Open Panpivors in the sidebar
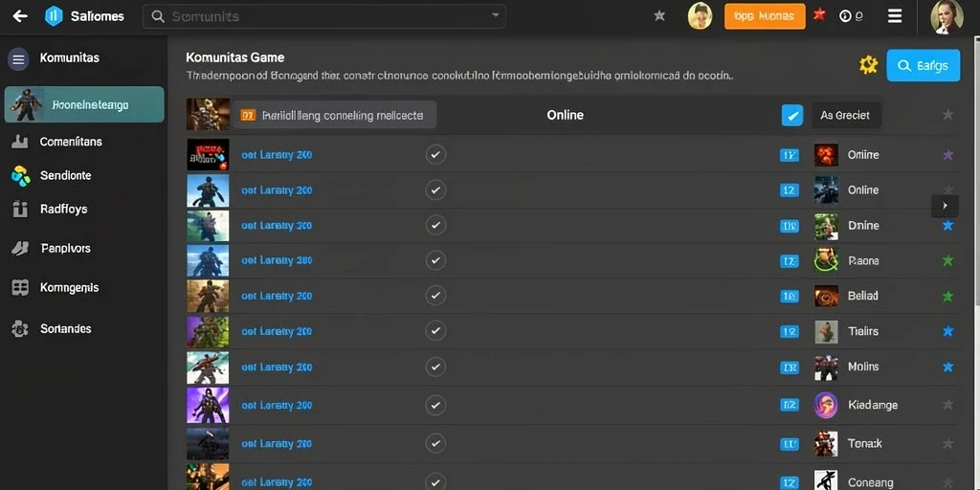The height and width of the screenshot is (490, 980). [66, 248]
